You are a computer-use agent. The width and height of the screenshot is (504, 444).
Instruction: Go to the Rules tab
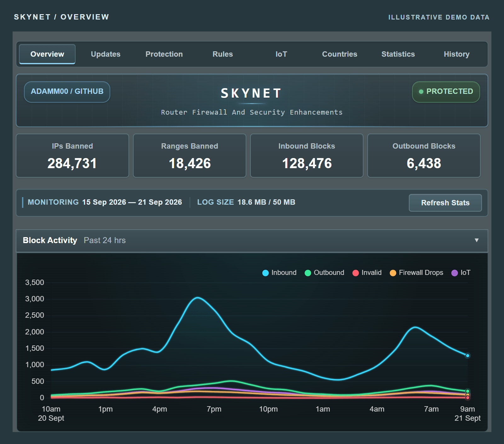[223, 54]
